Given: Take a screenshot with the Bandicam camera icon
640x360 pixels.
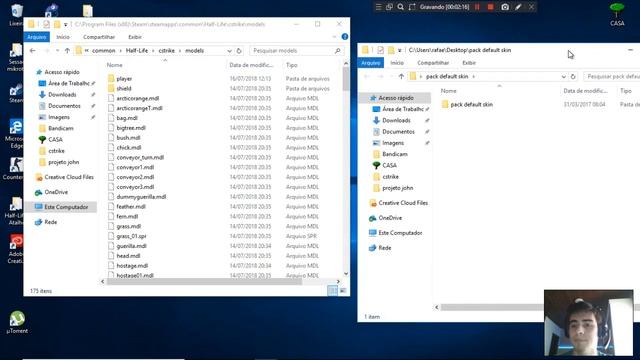Looking at the screenshot, I should coord(505,7).
